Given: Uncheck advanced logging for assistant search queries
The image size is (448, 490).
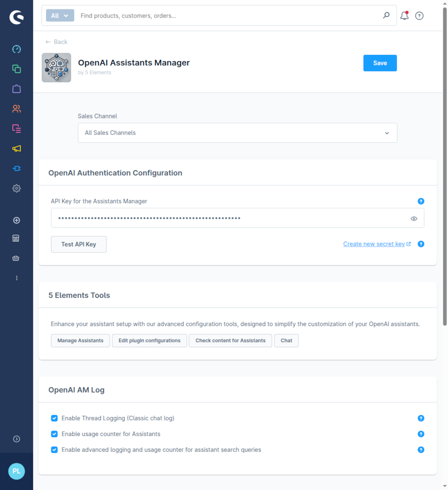Looking at the screenshot, I should (x=55, y=450).
